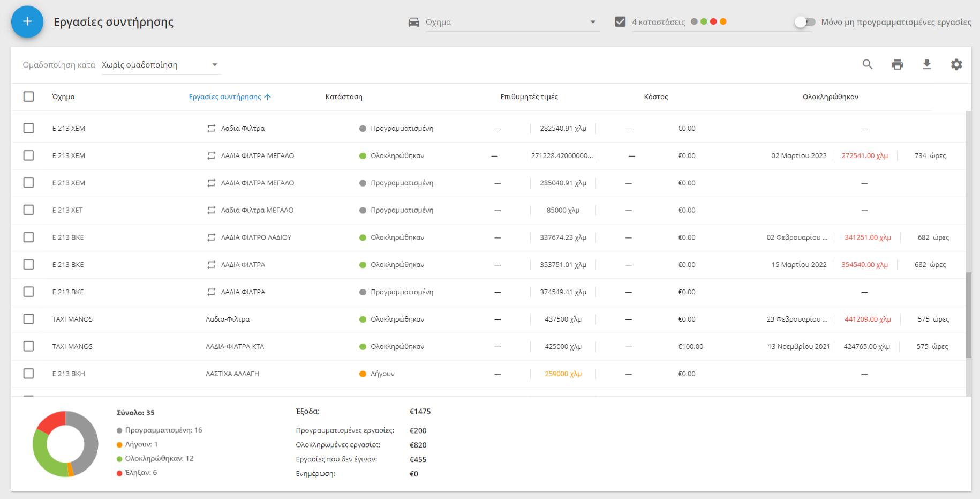This screenshot has height=499, width=980.
Task: Click Εργασίες που δεν έγιναν €455 value
Action: 418,459
